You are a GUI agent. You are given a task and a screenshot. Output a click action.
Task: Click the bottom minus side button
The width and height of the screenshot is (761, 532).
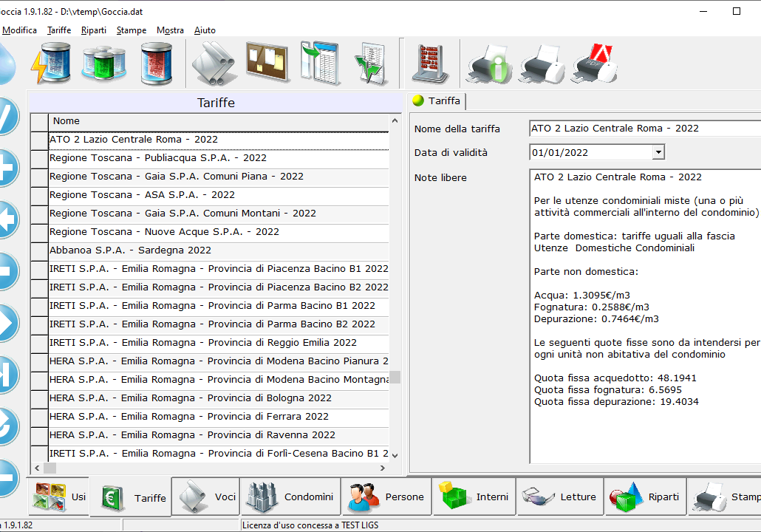(x=7, y=477)
